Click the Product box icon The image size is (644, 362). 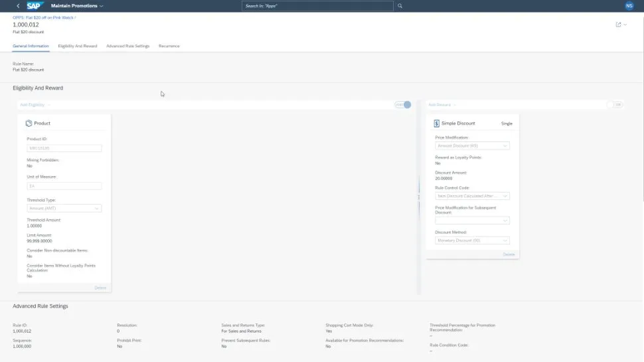[29, 123]
